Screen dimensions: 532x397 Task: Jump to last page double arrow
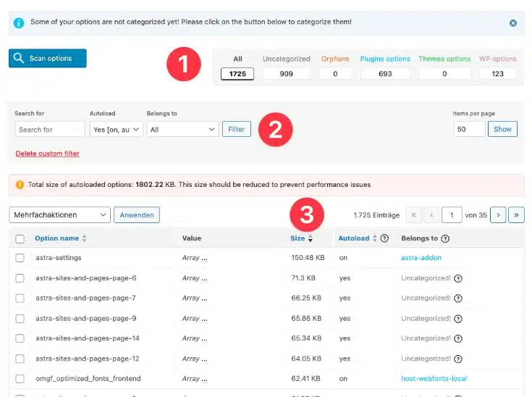[x=516, y=214]
